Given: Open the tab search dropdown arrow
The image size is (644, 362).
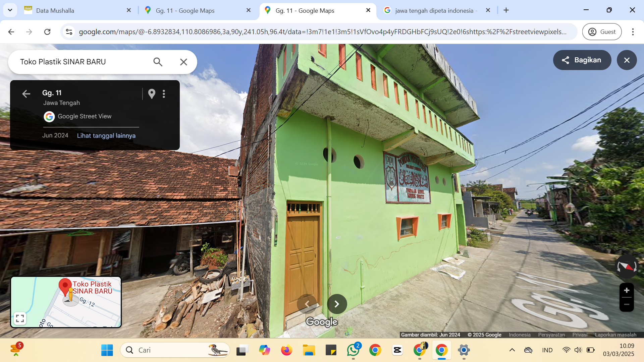Looking at the screenshot, I should point(10,10).
